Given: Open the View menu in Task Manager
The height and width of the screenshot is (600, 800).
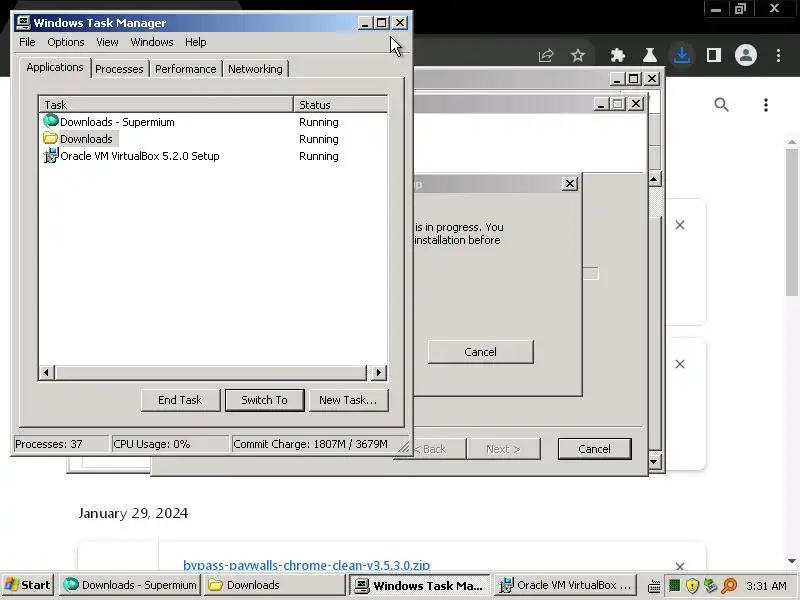Looking at the screenshot, I should (x=107, y=42).
